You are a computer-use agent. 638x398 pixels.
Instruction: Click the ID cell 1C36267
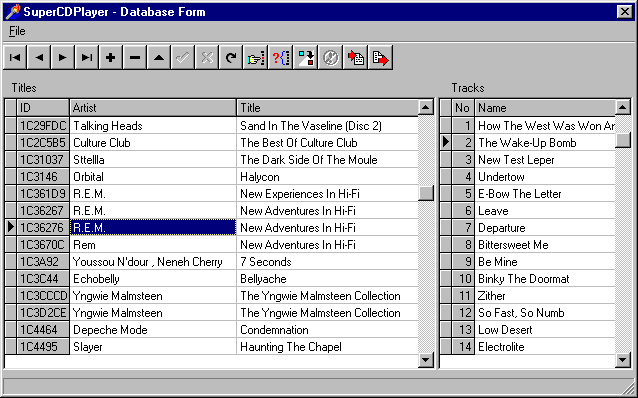tap(43, 211)
